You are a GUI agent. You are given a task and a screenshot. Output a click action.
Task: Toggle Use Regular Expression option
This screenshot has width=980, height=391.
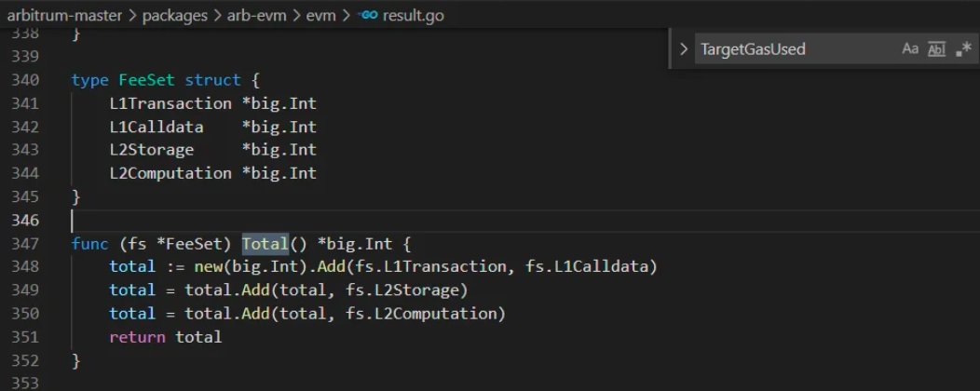pos(963,48)
